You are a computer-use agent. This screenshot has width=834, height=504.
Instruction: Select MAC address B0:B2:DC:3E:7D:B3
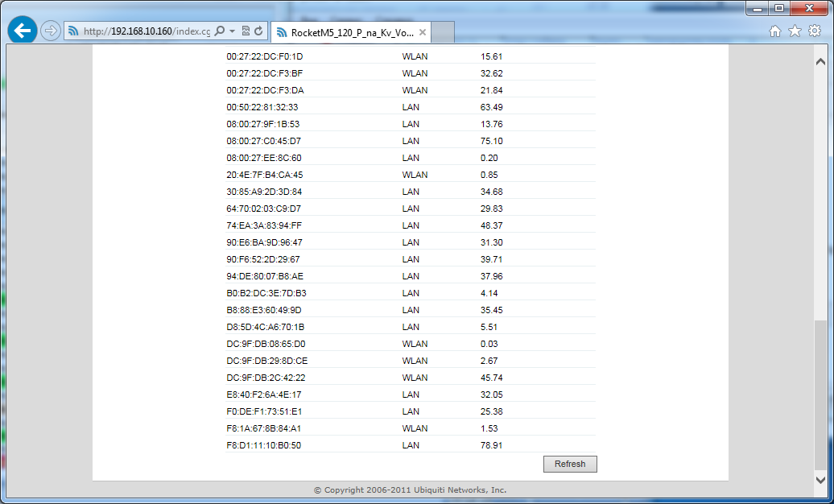pos(266,293)
